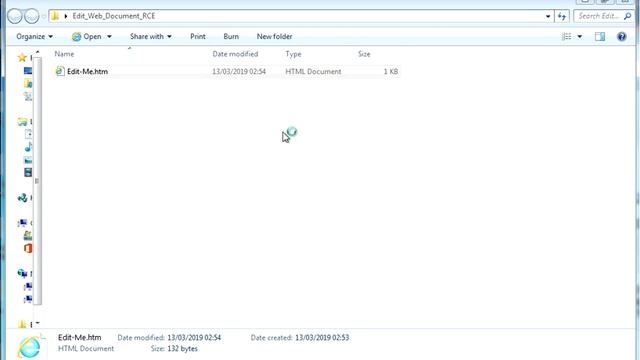Viewport: 640px width, 360px height.
Task: Select the Homegroup icon in navigation pane
Action: pyautogui.click(x=22, y=198)
